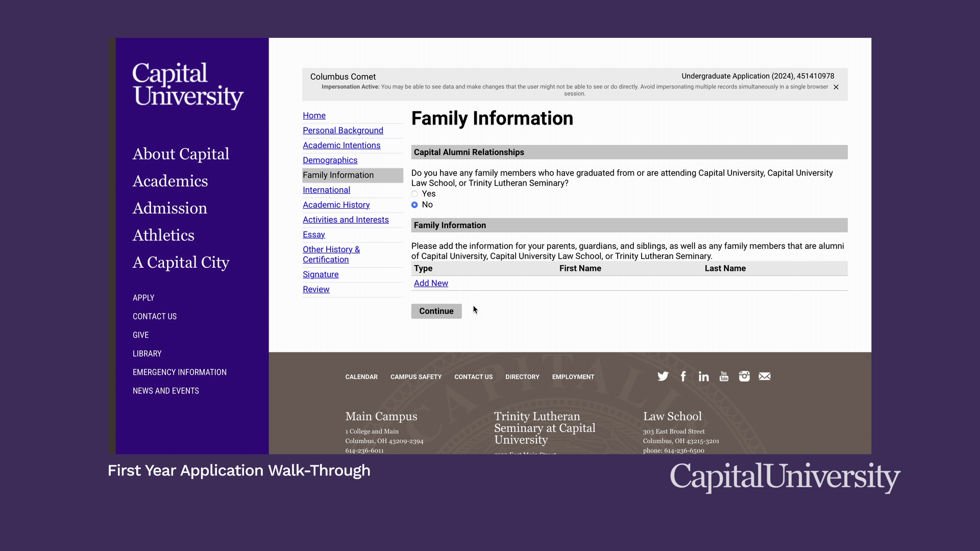Open the Signature section
This screenshot has height=551, width=980.
click(x=321, y=274)
